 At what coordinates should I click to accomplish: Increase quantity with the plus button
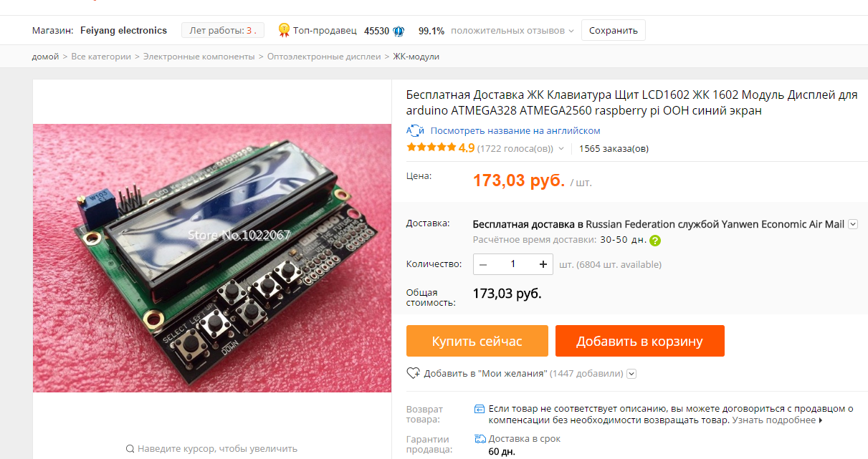click(543, 264)
